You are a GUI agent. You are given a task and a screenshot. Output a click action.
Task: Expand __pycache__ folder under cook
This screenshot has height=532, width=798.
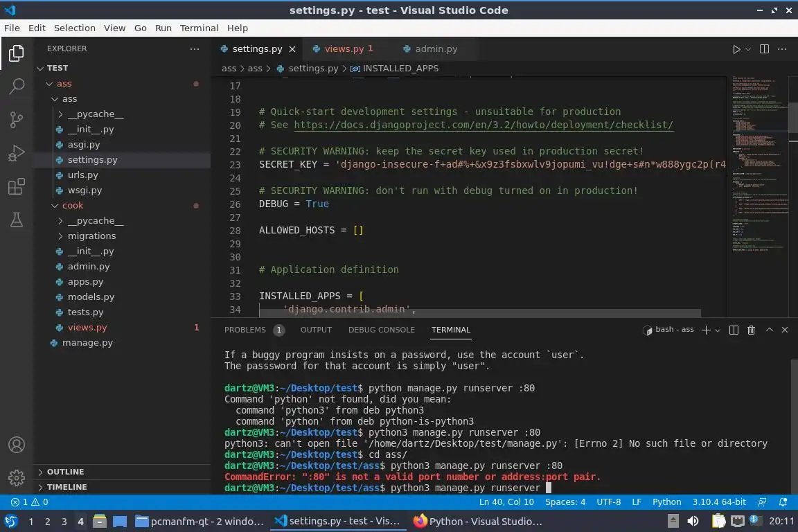pyautogui.click(x=96, y=221)
